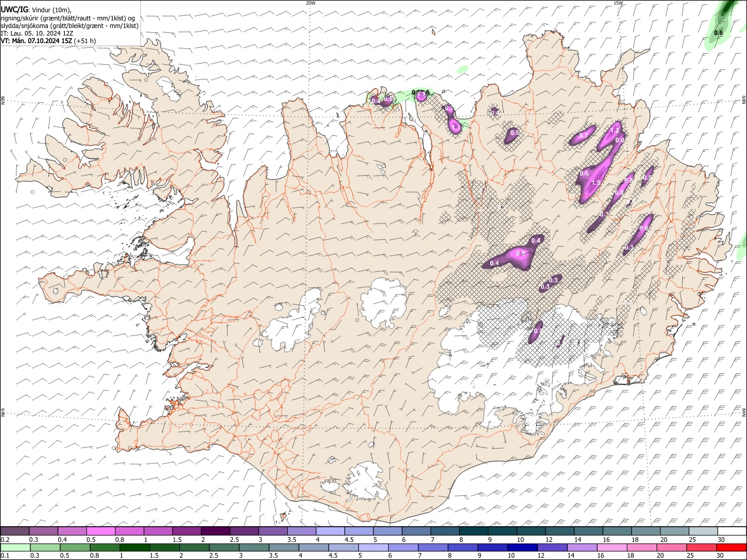747x560 pixels.
Task: Select the rain legend swatch labeled 2
Action: [x=194, y=547]
